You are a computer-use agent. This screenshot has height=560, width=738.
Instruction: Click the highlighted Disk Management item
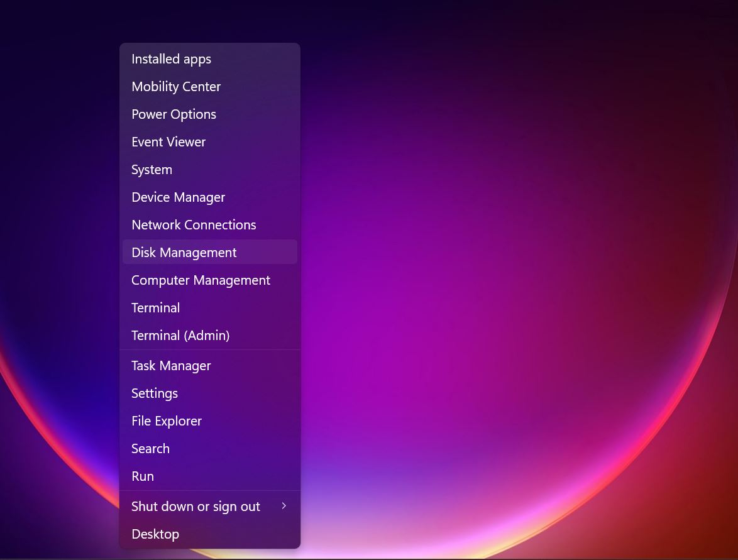[x=209, y=252]
